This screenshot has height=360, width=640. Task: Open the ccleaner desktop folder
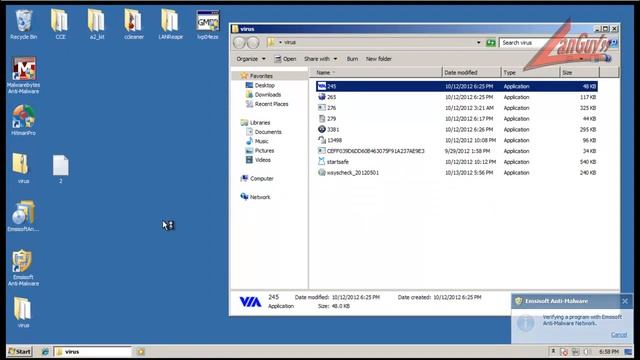[133, 24]
